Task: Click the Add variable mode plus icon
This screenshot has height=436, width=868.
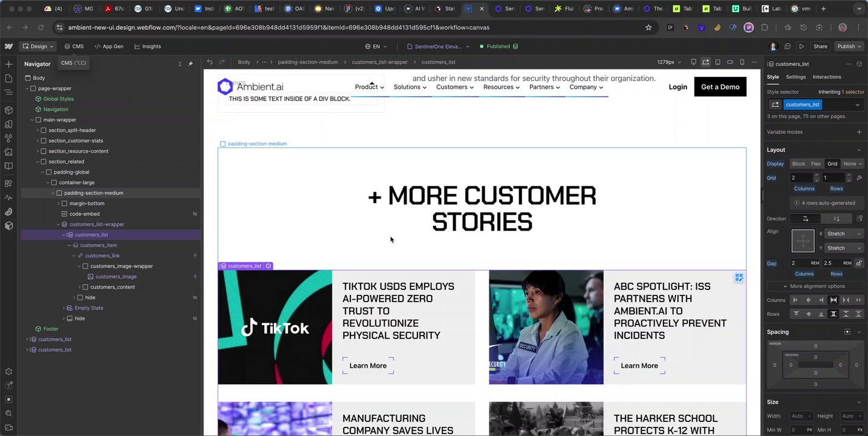Action: tap(859, 132)
